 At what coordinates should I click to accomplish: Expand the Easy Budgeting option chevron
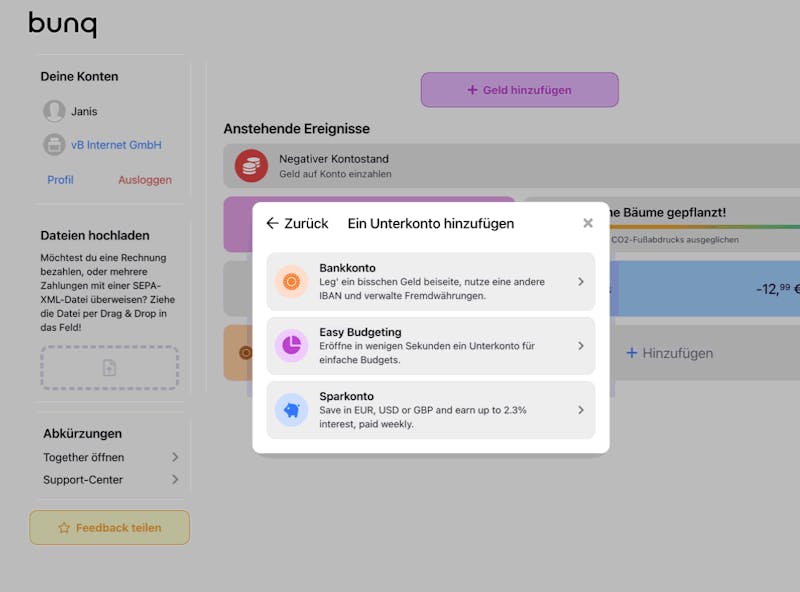click(x=581, y=346)
